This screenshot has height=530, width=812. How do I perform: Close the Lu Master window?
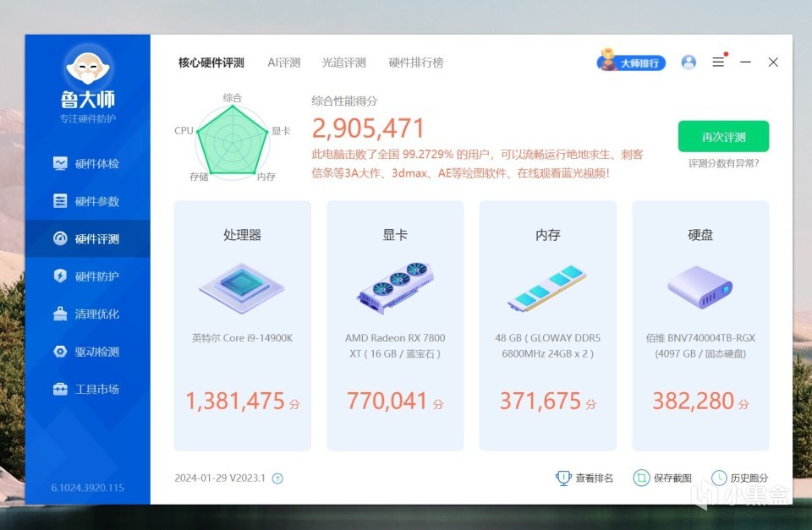pos(773,62)
